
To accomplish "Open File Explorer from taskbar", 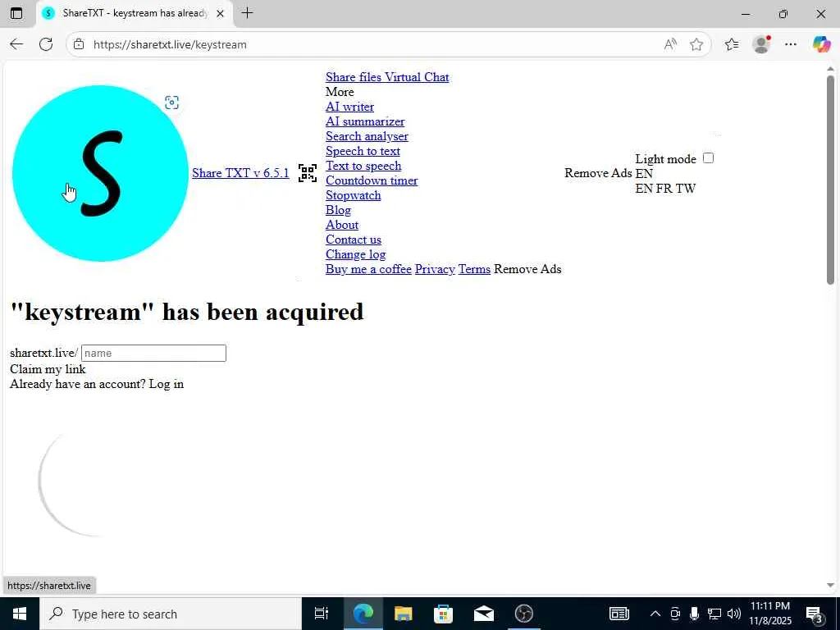I will 404,614.
